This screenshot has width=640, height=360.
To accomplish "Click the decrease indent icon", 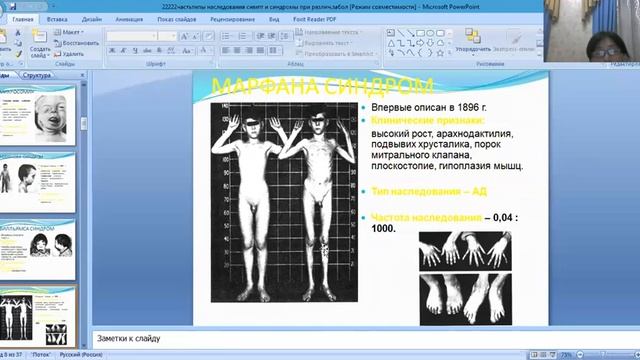I will pyautogui.click(x=260, y=36).
